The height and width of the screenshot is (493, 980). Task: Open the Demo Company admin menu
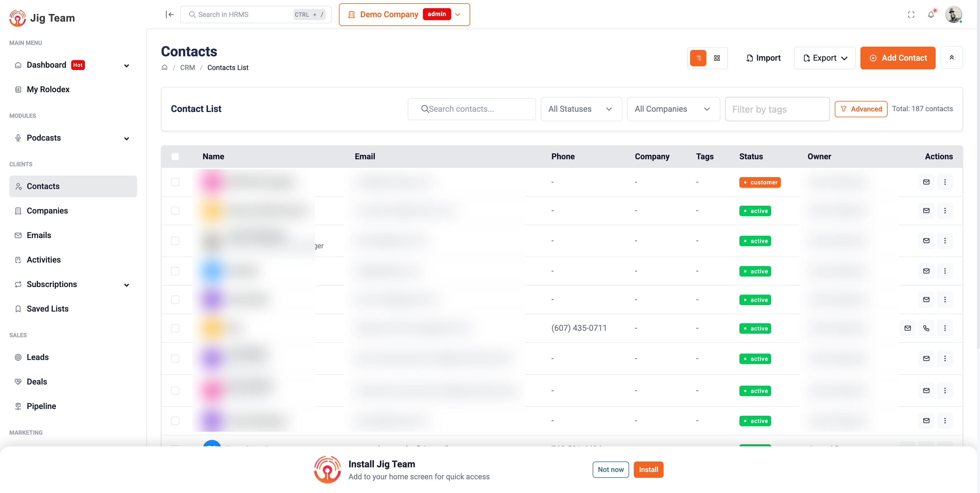pos(404,15)
